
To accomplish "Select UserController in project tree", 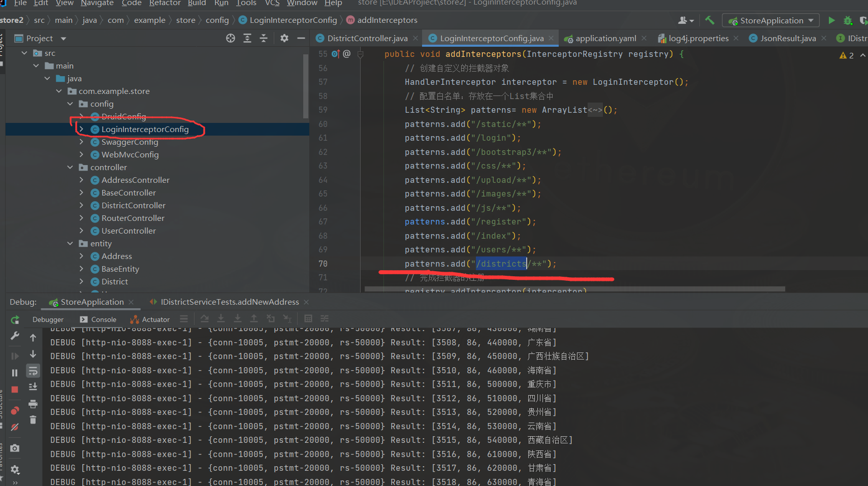I will [128, 231].
